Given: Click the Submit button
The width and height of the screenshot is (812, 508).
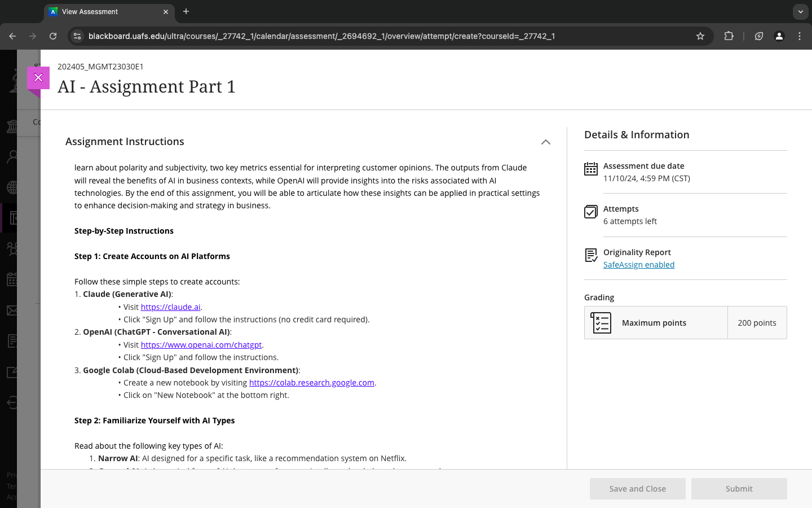Looking at the screenshot, I should (739, 489).
